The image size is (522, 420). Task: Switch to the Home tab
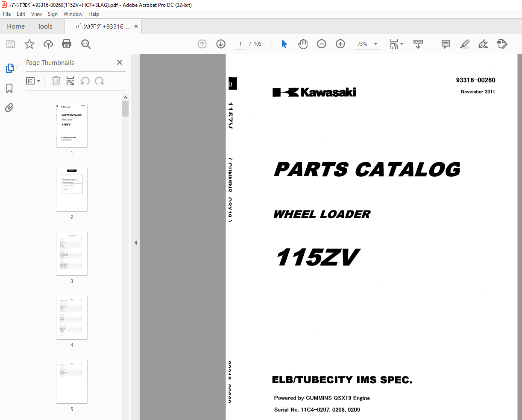[x=16, y=26]
